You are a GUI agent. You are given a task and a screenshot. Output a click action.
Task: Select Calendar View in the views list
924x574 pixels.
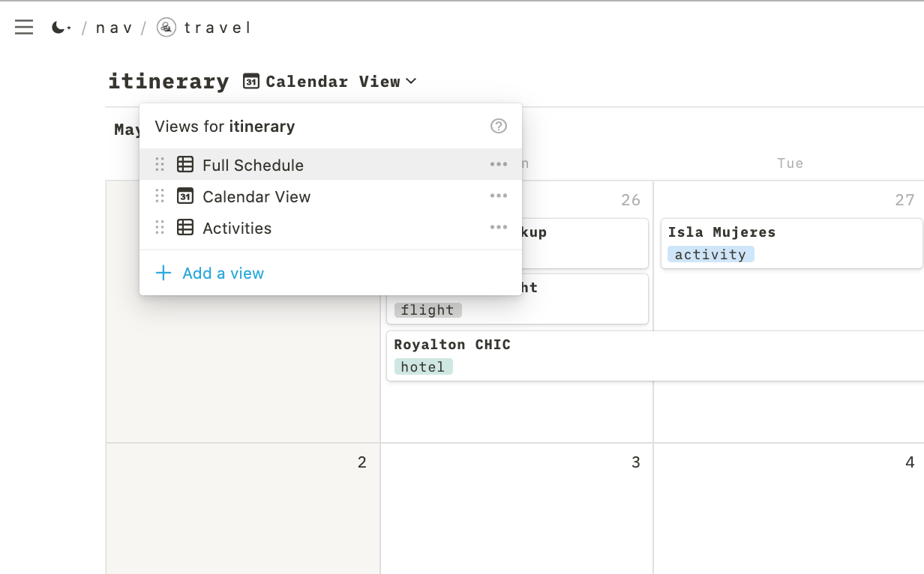click(256, 196)
